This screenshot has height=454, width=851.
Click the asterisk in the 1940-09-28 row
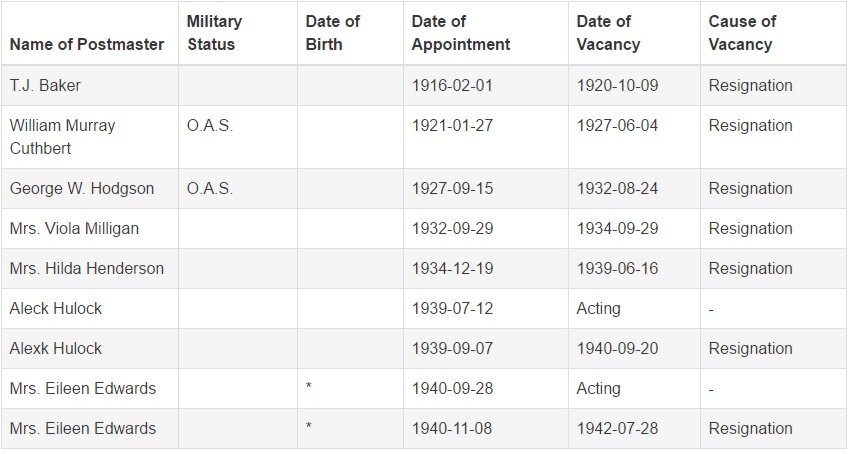coord(309,387)
